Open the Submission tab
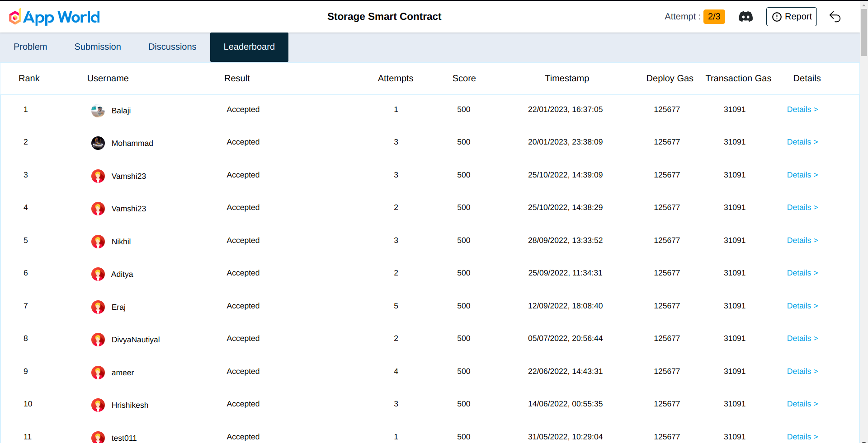Viewport: 868px width, 443px height. tap(98, 47)
